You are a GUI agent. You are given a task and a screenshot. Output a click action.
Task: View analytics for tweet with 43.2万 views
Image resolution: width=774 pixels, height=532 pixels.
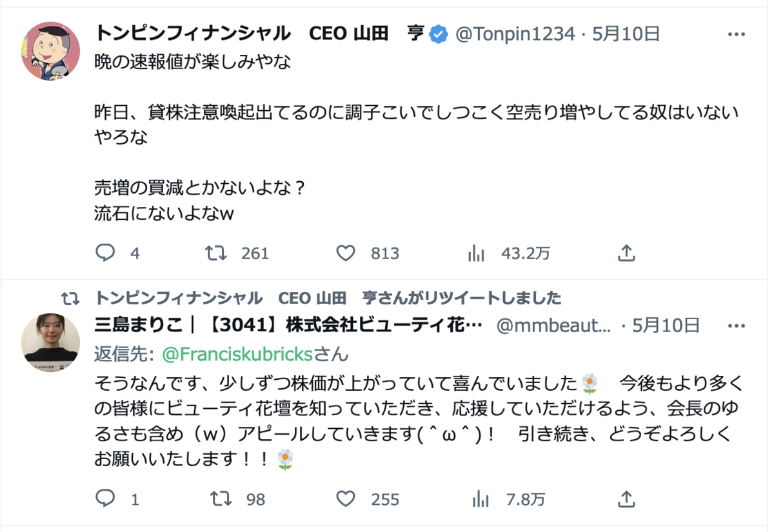tap(477, 253)
